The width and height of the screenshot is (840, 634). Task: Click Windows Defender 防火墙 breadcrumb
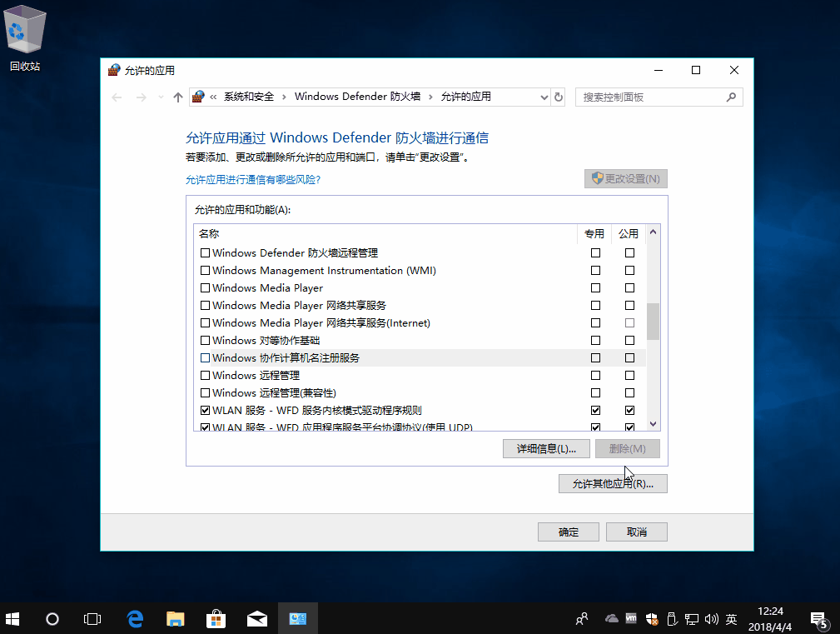point(357,97)
